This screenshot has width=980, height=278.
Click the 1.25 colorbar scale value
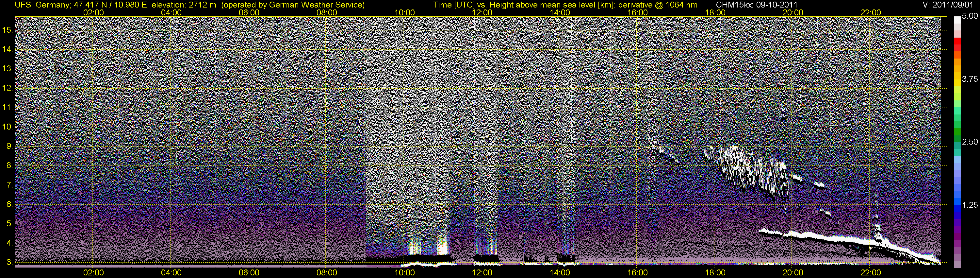point(970,205)
